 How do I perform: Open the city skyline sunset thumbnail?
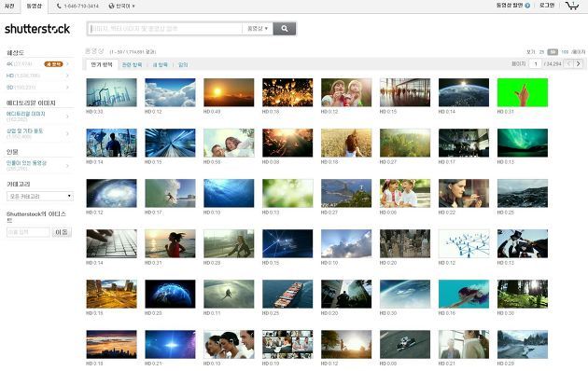pyautogui.click(x=111, y=344)
